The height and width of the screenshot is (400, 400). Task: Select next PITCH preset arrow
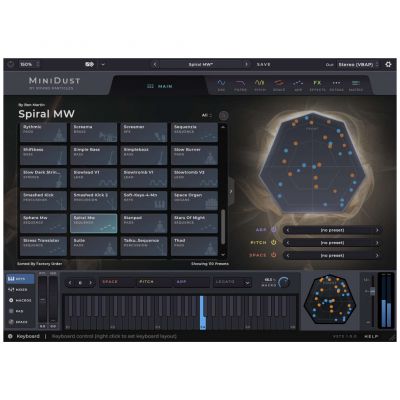[377, 243]
